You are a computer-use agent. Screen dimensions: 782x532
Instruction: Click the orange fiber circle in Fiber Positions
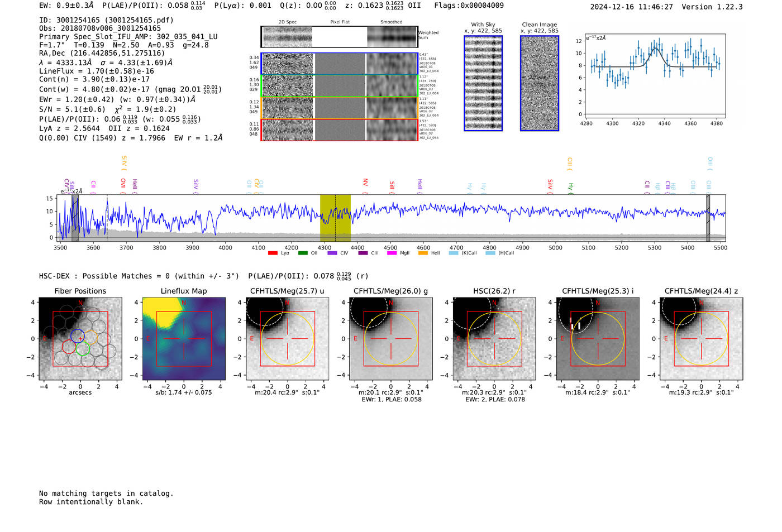[x=90, y=337]
